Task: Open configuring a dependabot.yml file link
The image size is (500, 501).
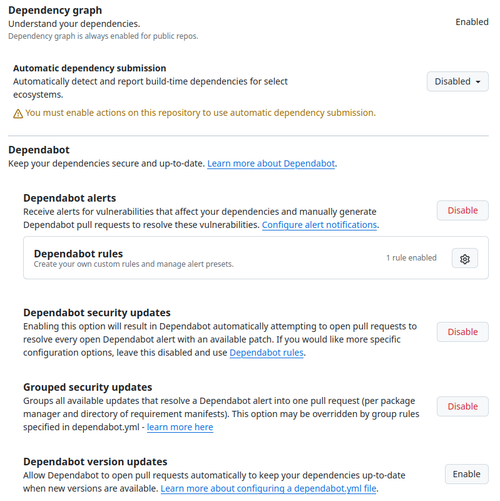Action: coord(269,489)
